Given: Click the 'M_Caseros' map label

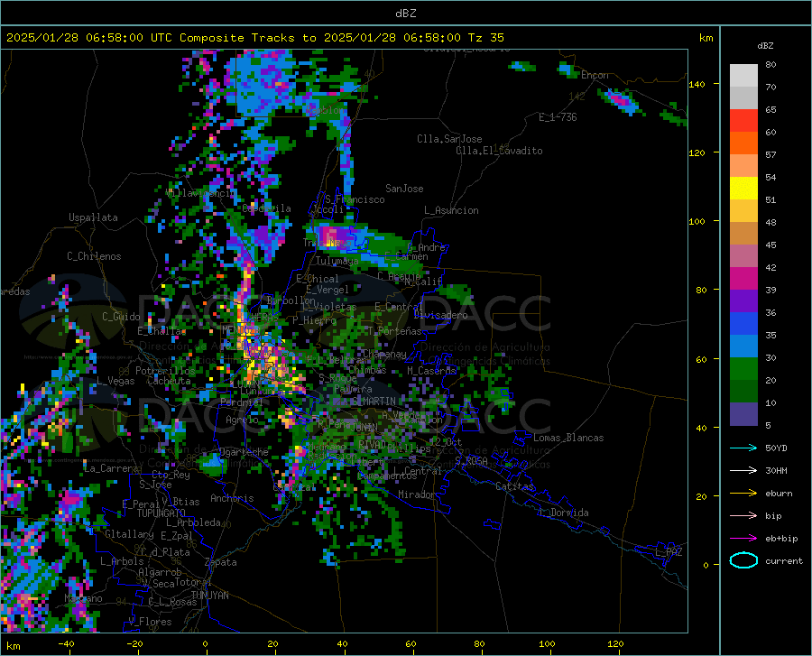Looking at the screenshot, I should (431, 370).
